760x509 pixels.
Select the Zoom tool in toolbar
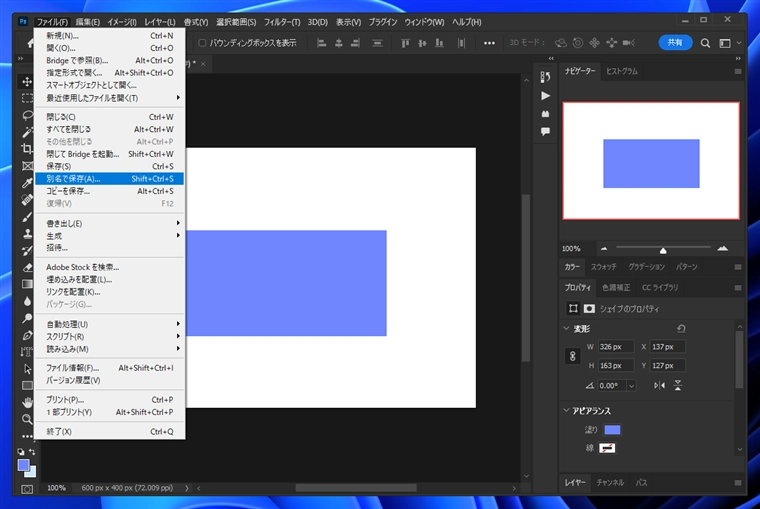[x=27, y=419]
